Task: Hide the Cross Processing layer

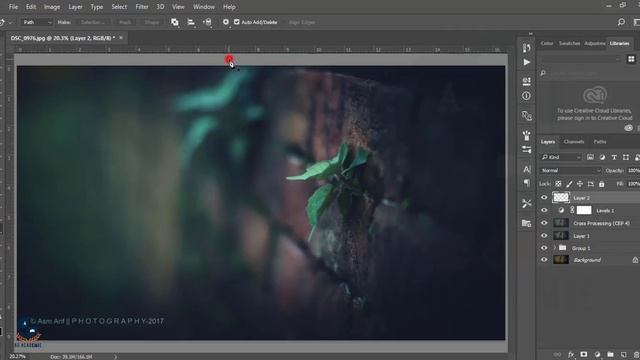Action: point(544,223)
